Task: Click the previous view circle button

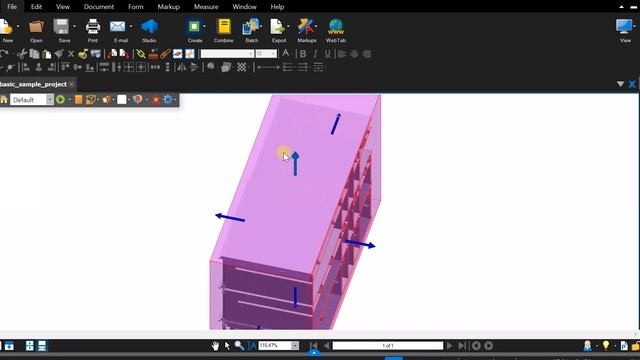Action: point(476,346)
